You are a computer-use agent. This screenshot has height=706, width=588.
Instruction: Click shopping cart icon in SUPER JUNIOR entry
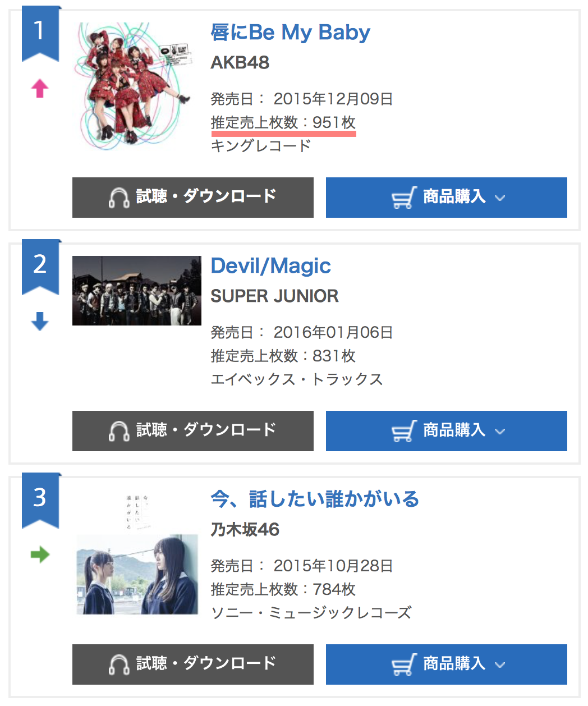pyautogui.click(x=404, y=431)
